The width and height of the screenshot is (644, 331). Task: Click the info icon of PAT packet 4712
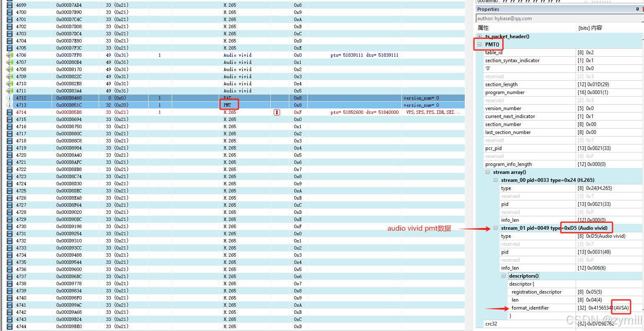(10, 98)
